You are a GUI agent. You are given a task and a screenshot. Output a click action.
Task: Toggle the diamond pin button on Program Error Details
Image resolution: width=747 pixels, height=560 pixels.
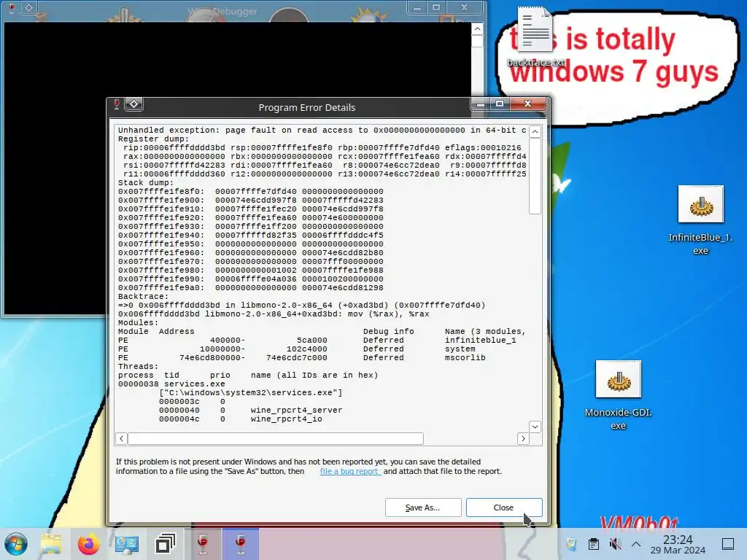coord(134,104)
